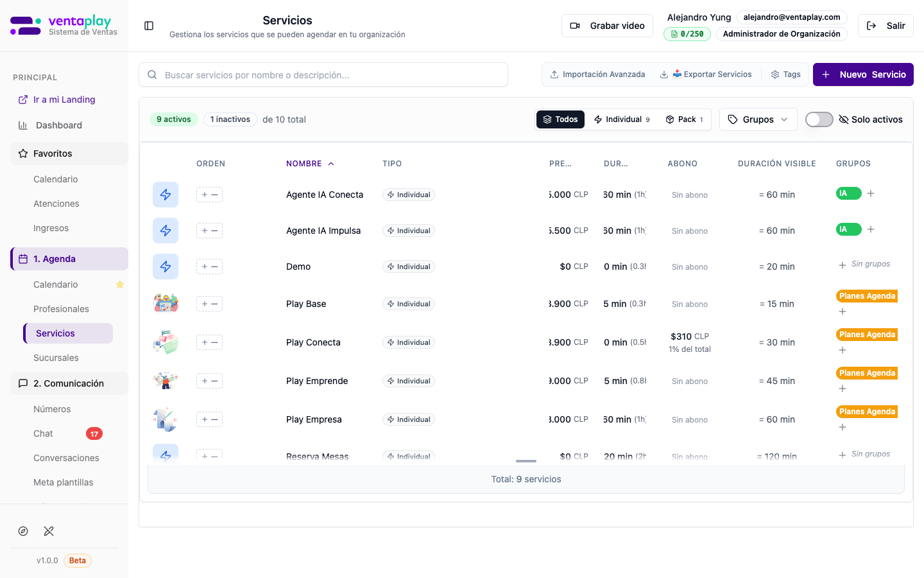Add a group to Agente IA Impulsa
Viewport: 924px width, 578px height.
coord(871,229)
